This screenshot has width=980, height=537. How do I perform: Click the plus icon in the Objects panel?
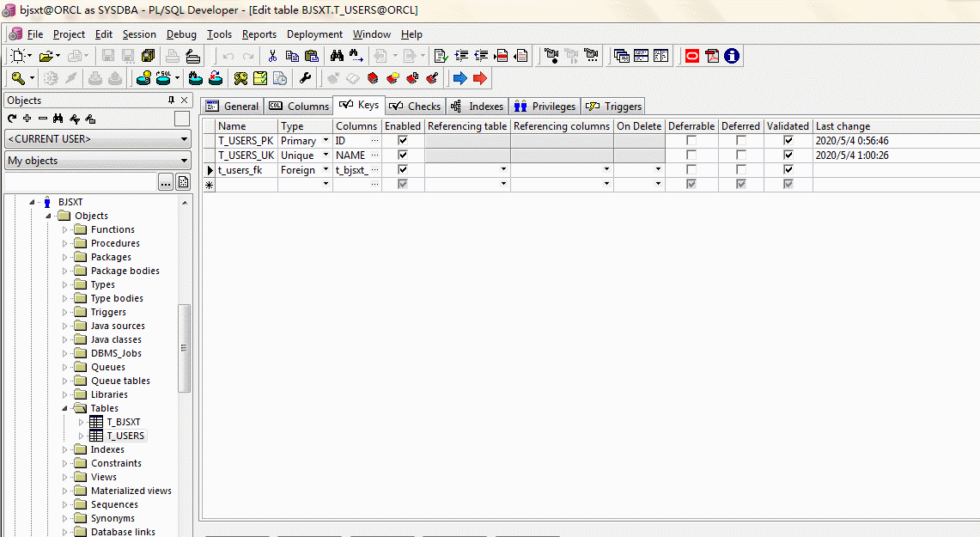[27, 119]
